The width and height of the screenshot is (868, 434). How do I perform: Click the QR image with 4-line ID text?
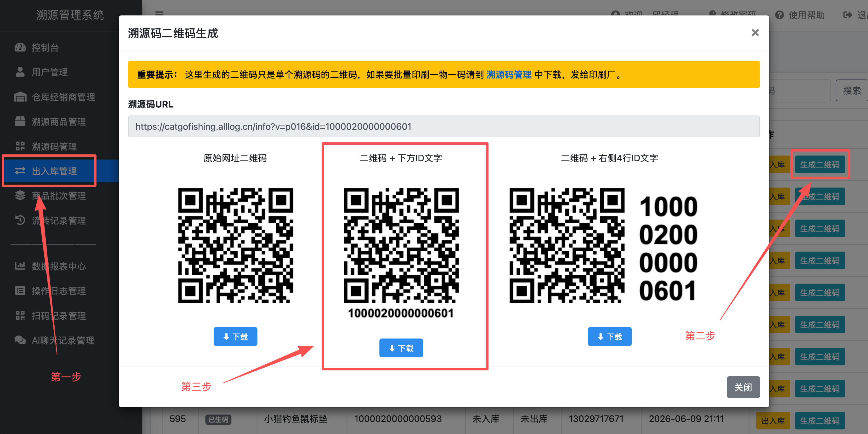click(x=604, y=246)
